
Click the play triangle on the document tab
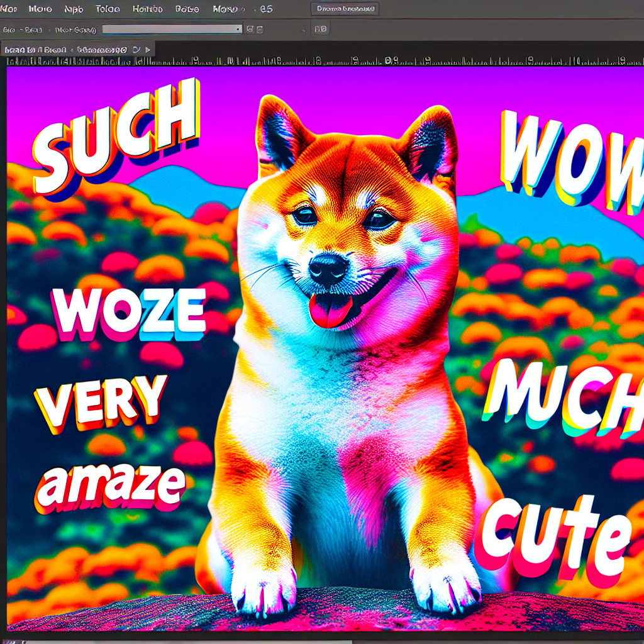coord(148,50)
